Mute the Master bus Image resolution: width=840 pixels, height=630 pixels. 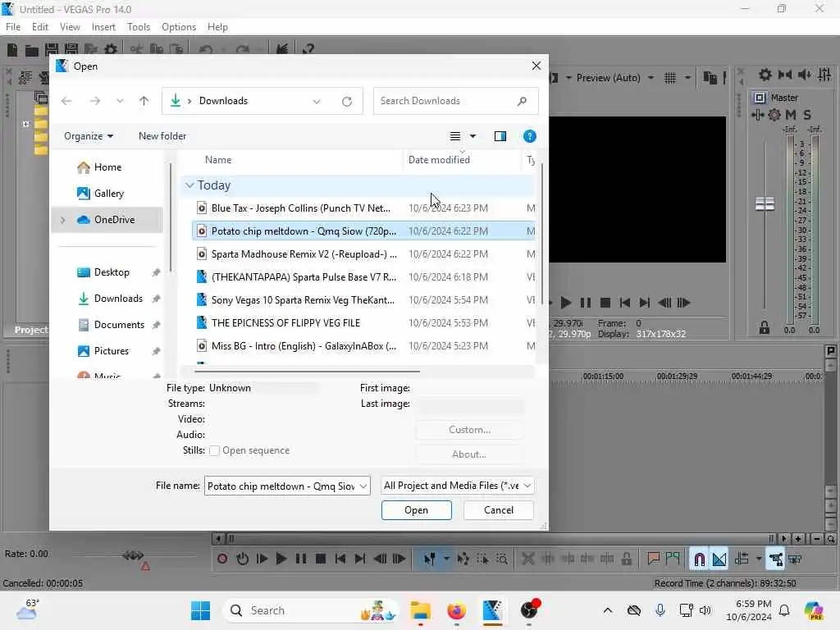point(791,115)
